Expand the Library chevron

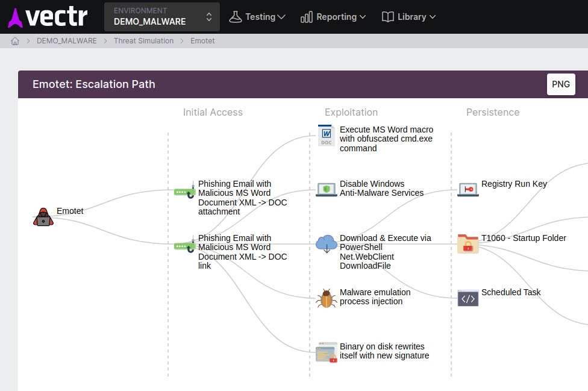tap(433, 17)
